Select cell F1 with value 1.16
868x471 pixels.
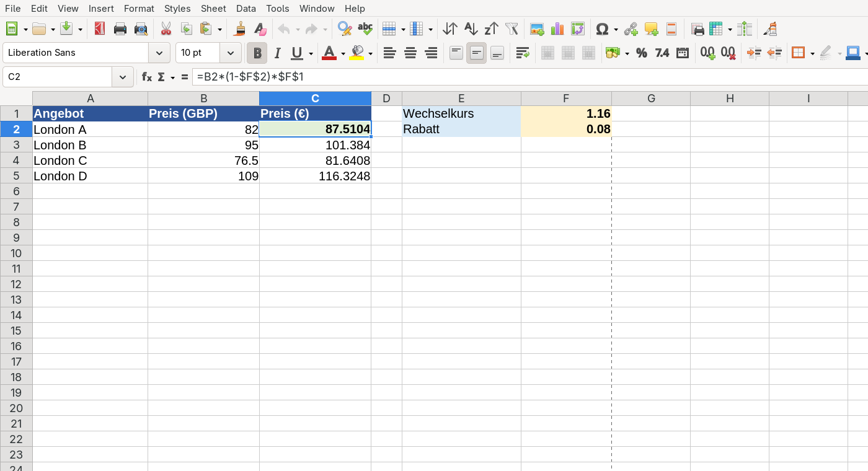click(x=566, y=114)
